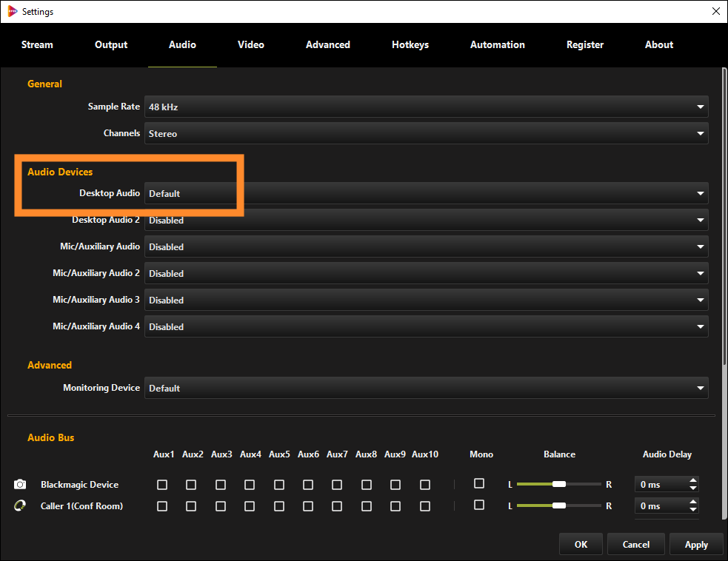Open the Hotkeys settings tab

point(410,44)
